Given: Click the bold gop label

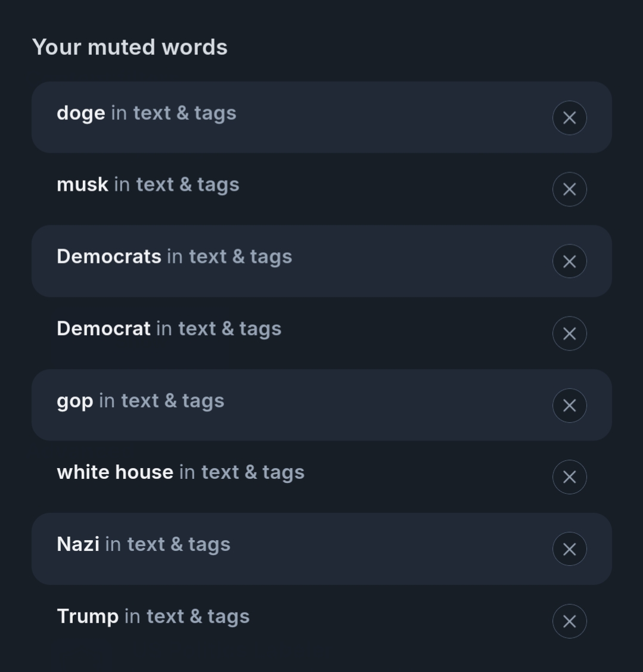Looking at the screenshot, I should (74, 401).
